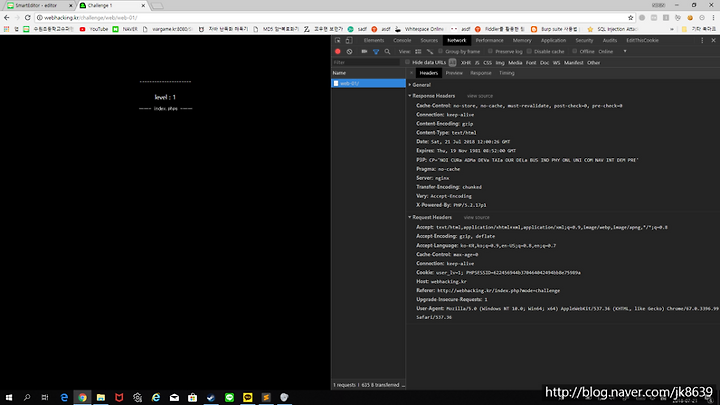Switch to SmartEditor browser tab
The height and width of the screenshot is (405, 720).
click(39, 6)
